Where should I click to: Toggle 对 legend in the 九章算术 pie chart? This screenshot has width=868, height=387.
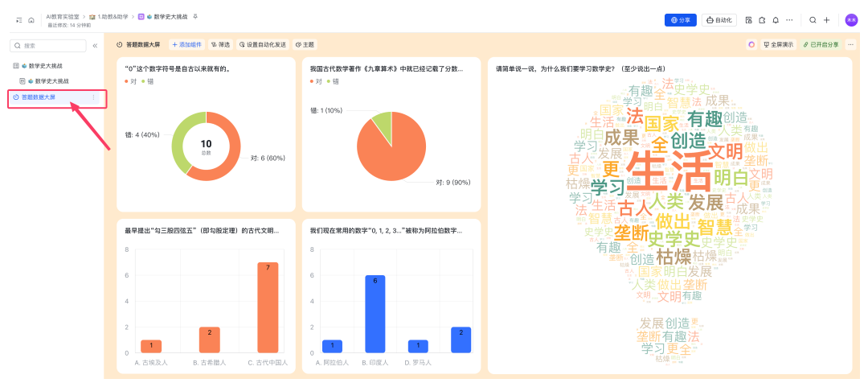(316, 81)
